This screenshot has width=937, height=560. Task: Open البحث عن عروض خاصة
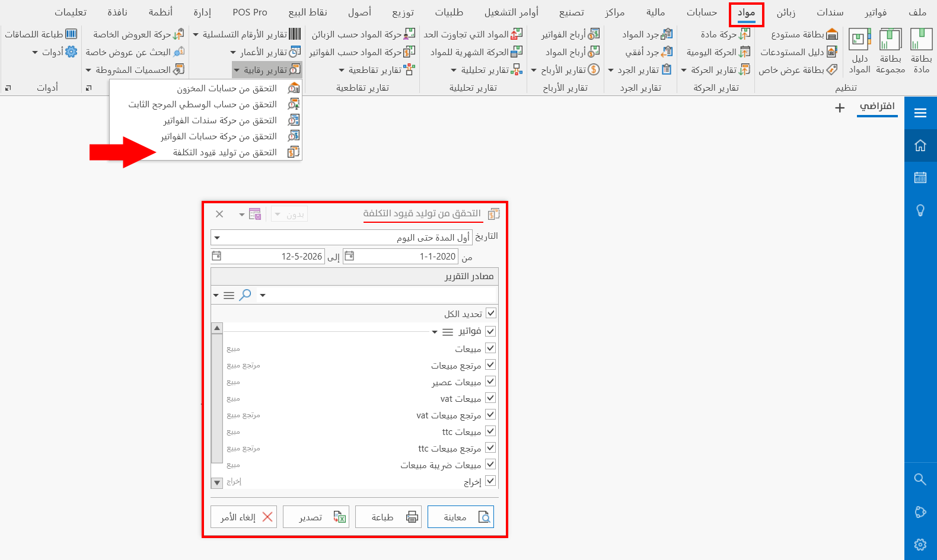coord(135,52)
